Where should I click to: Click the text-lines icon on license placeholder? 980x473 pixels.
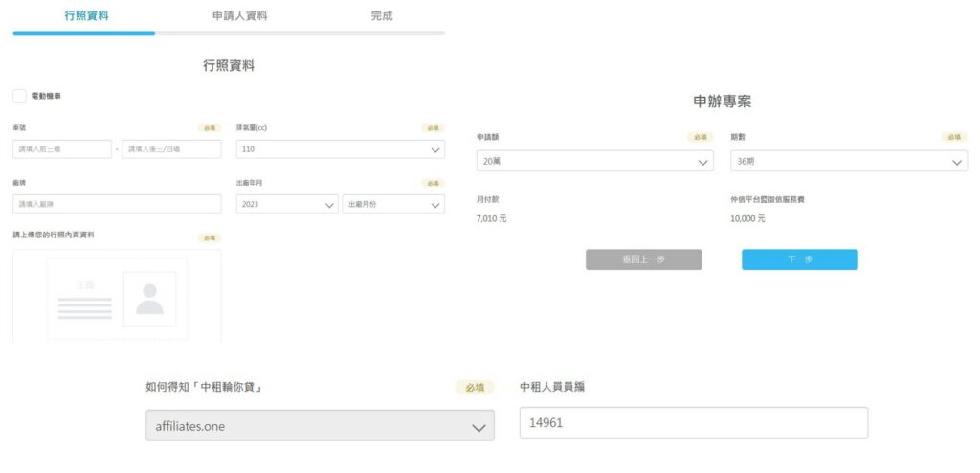pos(84,308)
